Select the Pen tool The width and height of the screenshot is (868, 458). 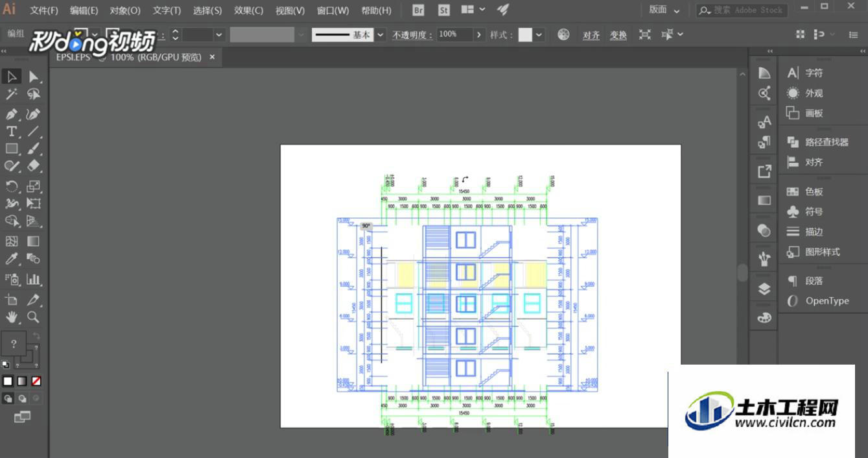pyautogui.click(x=12, y=114)
